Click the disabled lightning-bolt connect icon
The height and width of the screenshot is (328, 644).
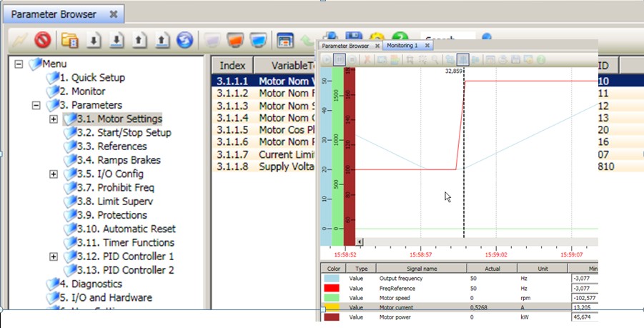click(19, 40)
